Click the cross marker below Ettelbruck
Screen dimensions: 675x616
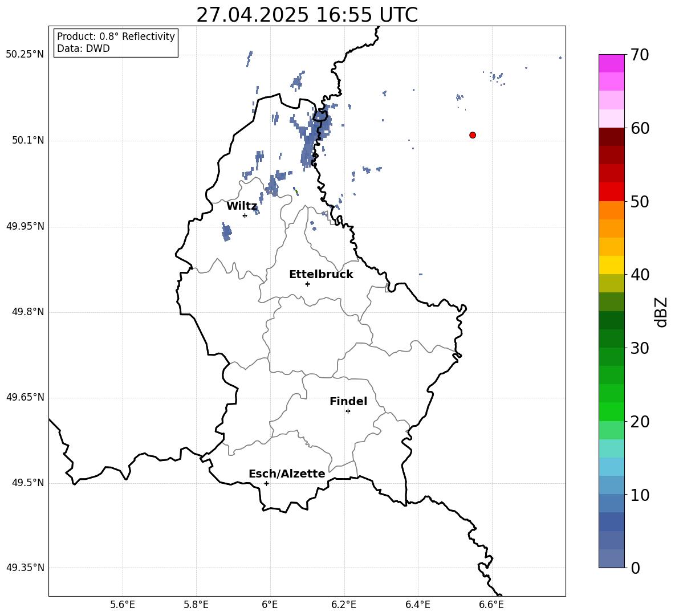click(x=307, y=284)
